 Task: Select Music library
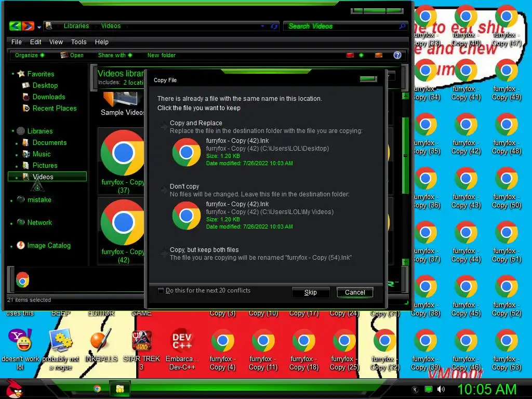[x=36, y=154]
